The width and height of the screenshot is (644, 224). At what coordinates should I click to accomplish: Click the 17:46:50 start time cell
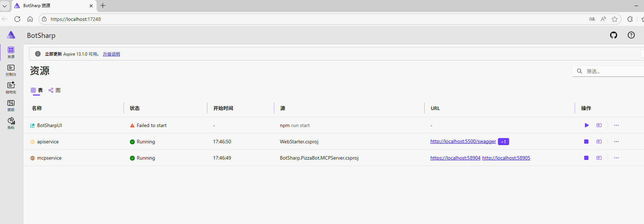coord(222,142)
